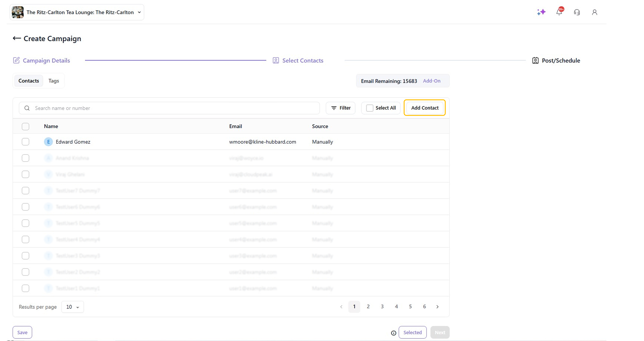Click the Add Contact button
Viewport: 644px width, 341px height.
click(x=424, y=108)
